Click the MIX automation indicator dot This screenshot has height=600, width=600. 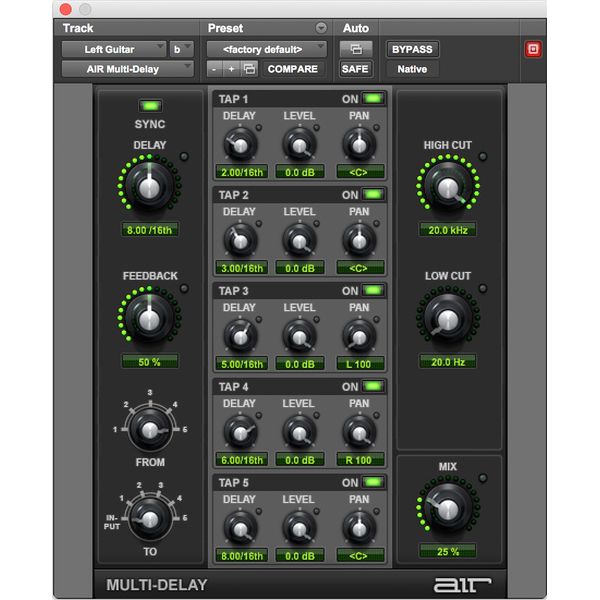pos(483,478)
